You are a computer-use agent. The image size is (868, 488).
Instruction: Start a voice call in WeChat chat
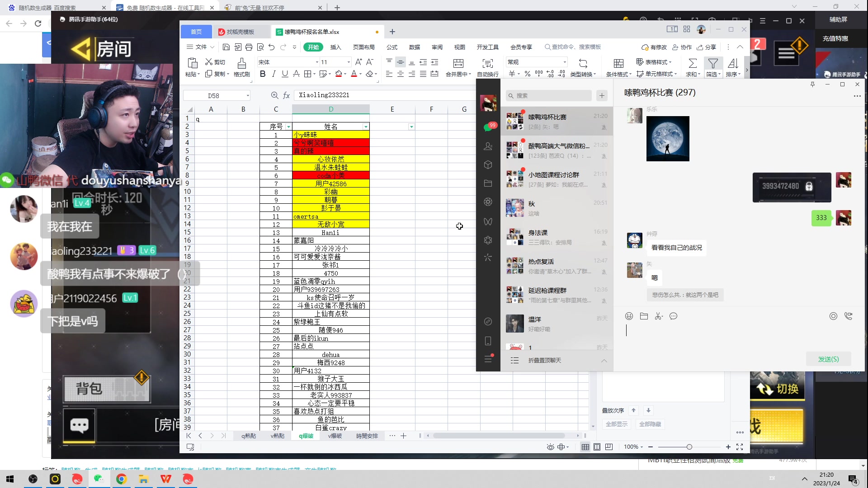(848, 316)
